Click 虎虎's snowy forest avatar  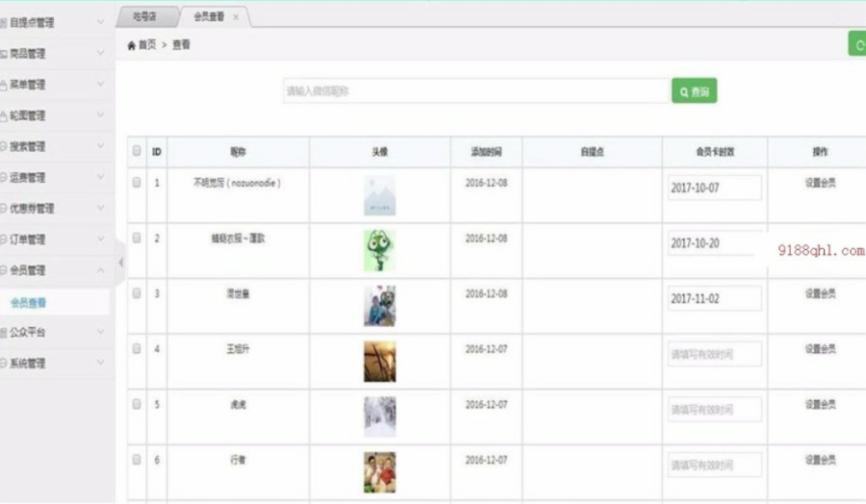(379, 416)
